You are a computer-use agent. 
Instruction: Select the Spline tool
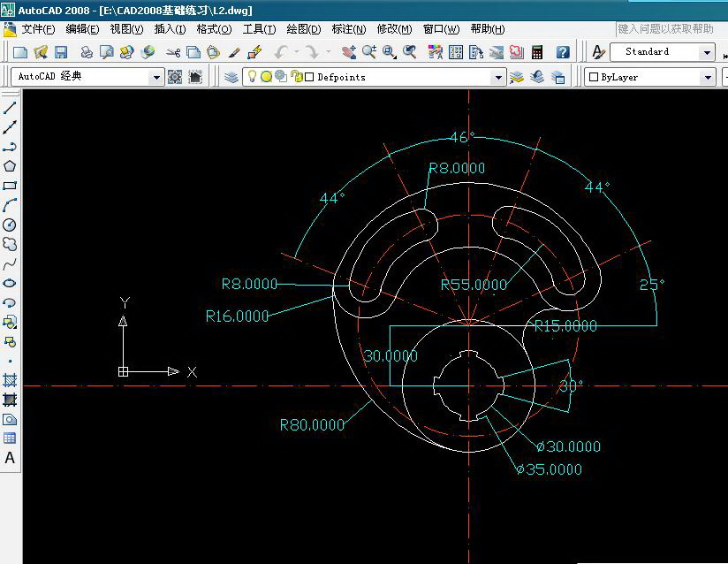10,264
